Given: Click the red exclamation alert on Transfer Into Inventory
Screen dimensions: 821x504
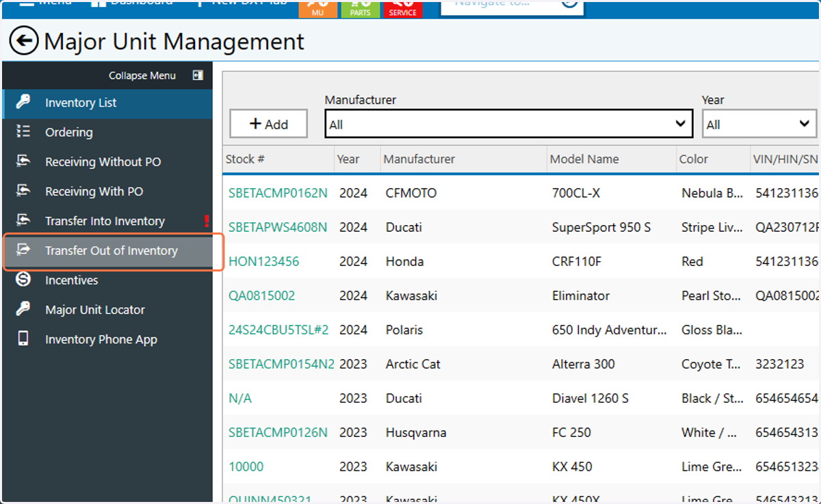Looking at the screenshot, I should coord(207,221).
